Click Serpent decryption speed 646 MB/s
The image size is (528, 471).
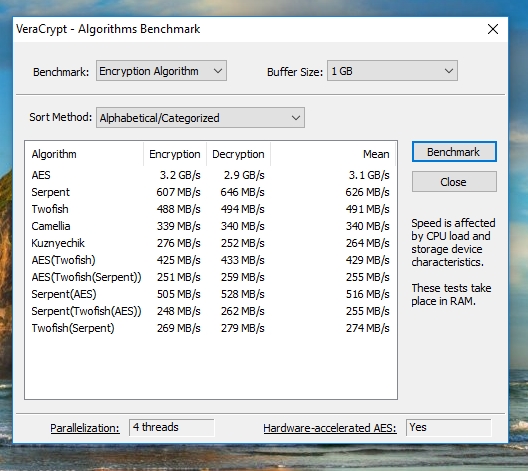(x=242, y=192)
